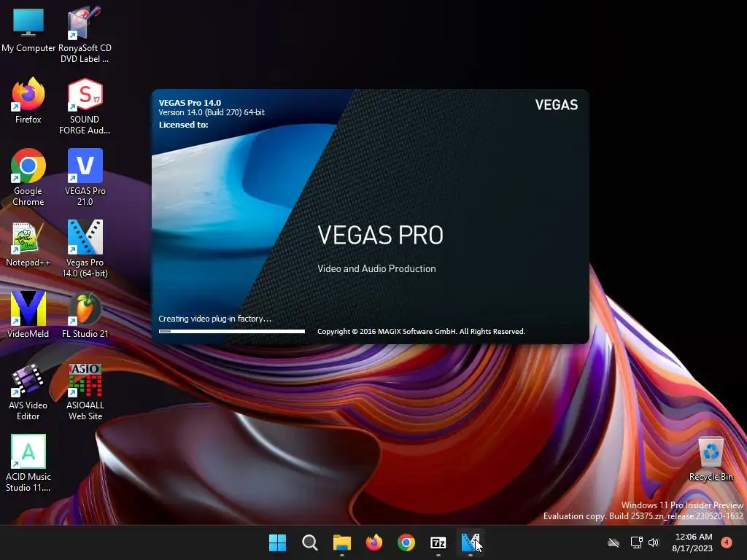Click the 'VEGAS PRO' splash title

[380, 235]
